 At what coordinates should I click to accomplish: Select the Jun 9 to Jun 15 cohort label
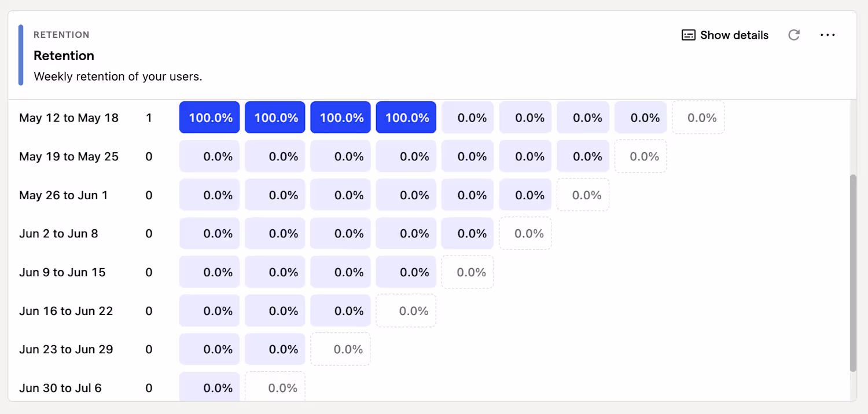tap(62, 273)
